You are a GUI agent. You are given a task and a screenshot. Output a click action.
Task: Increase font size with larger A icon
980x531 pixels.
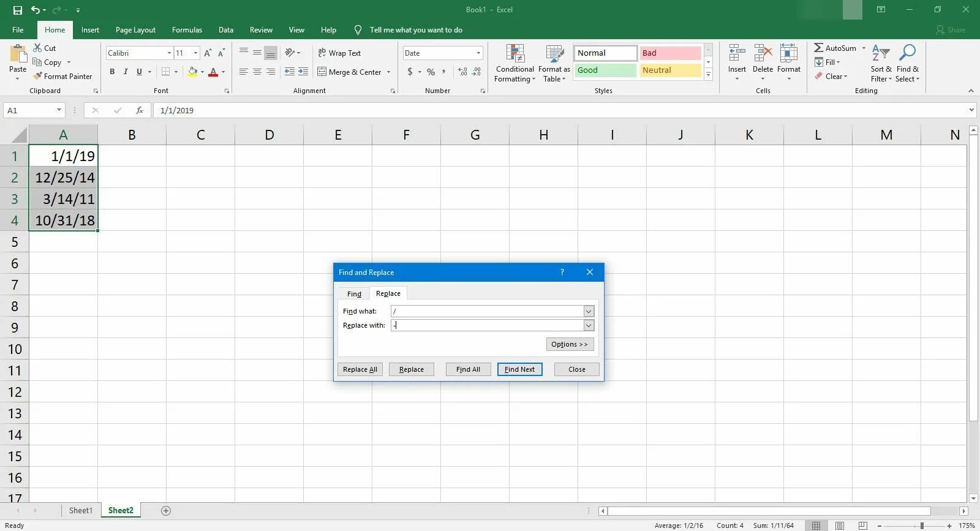[208, 53]
